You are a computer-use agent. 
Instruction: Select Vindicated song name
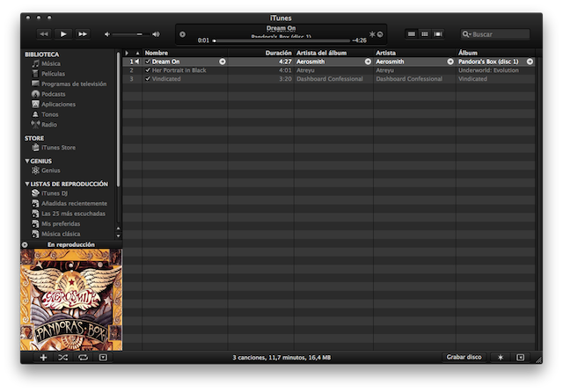pyautogui.click(x=166, y=79)
